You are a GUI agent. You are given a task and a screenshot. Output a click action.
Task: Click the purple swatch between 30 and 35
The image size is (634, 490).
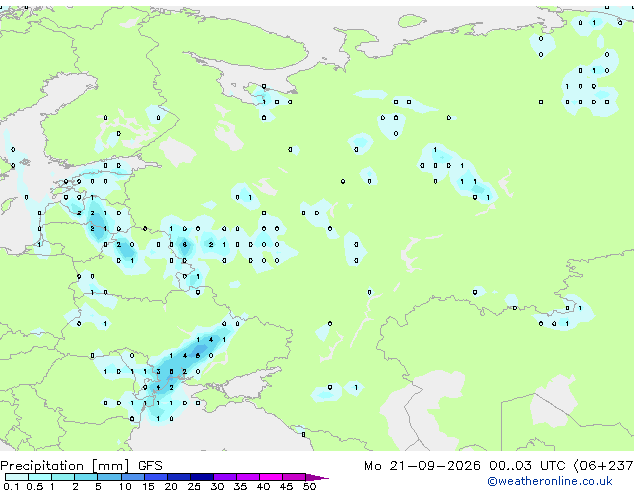[x=224, y=477]
